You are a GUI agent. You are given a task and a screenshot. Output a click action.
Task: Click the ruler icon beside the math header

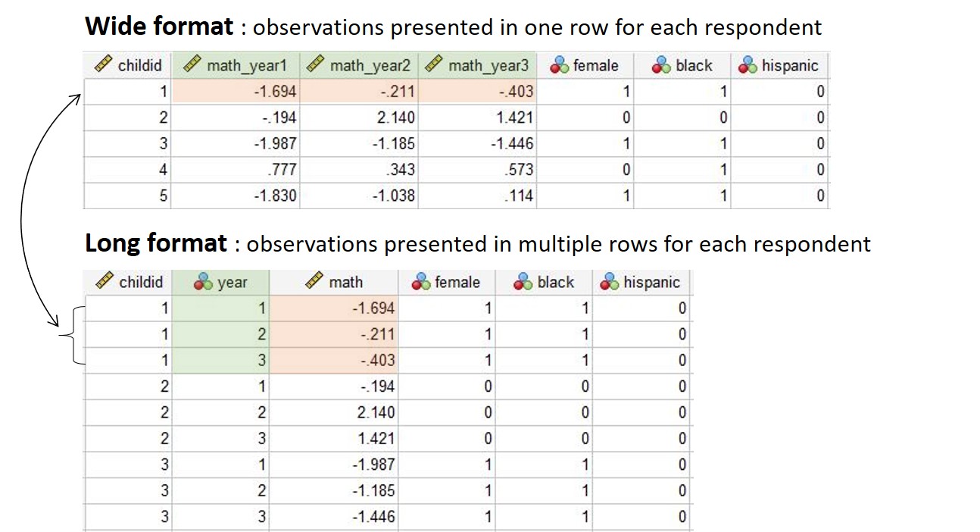click(x=314, y=282)
